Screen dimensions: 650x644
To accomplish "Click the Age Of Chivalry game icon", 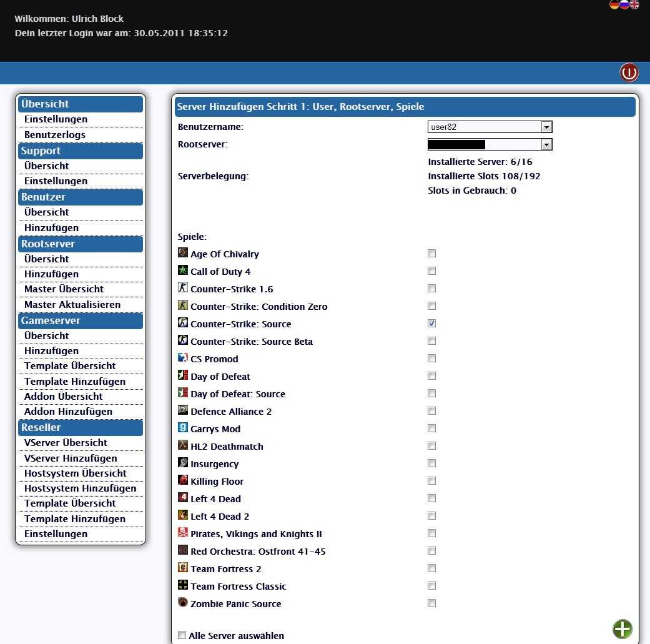I will (x=183, y=252).
